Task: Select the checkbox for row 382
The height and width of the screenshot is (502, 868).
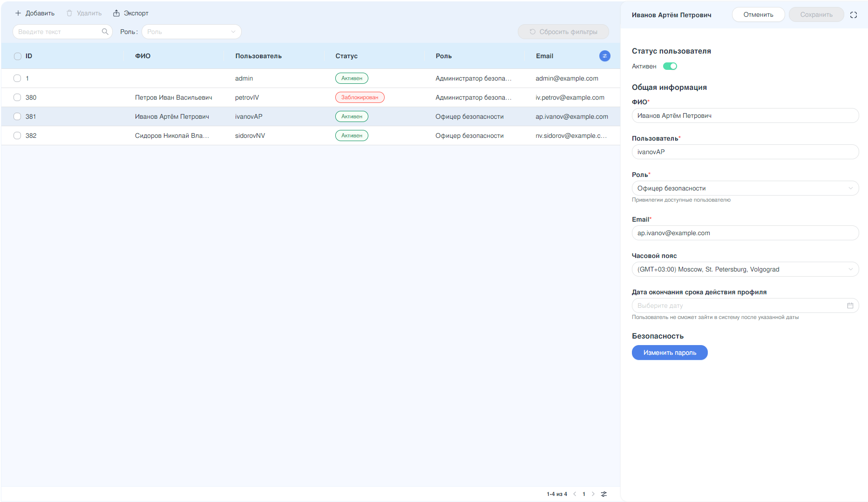Action: coord(17,136)
